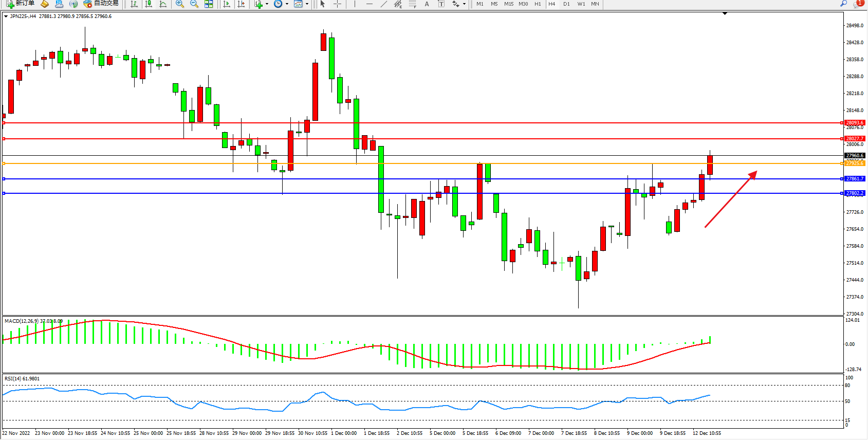Screen dimensions: 868x440
Task: Switch chart to bar chart mode
Action: (x=134, y=4)
